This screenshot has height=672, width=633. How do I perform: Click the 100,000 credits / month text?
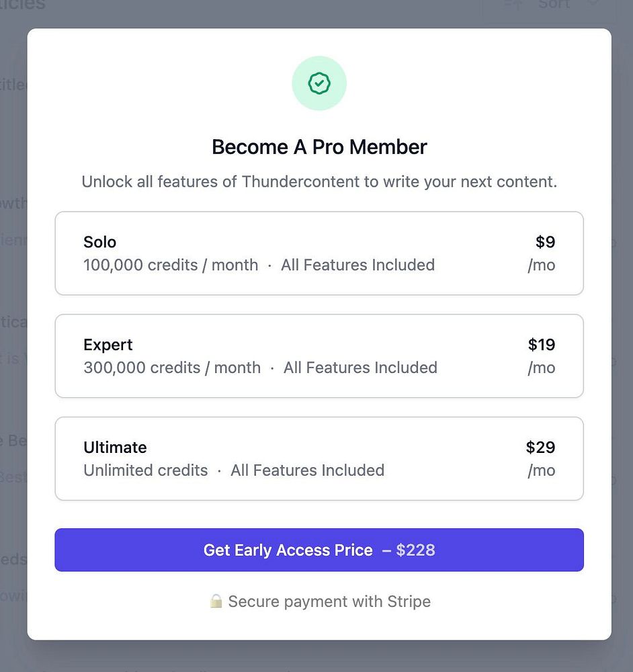[x=171, y=265]
